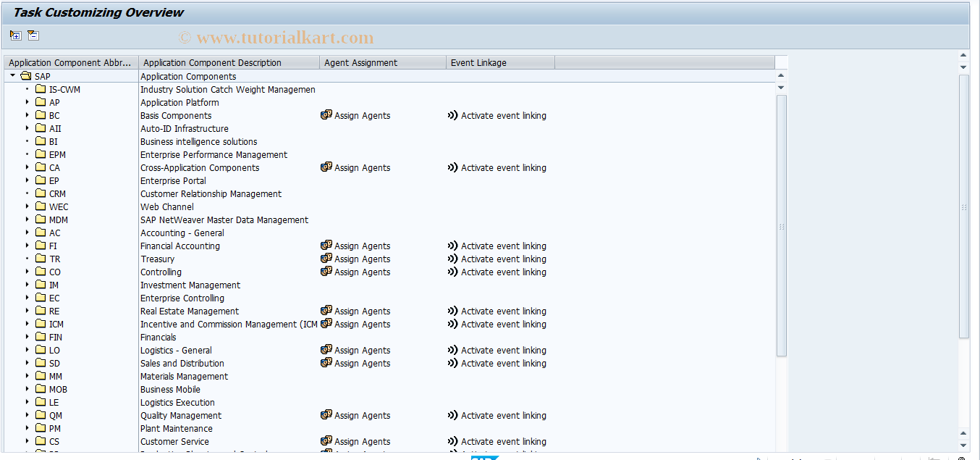Click the Activate event linking text for Treasury
The height and width of the screenshot is (460, 980).
point(504,259)
